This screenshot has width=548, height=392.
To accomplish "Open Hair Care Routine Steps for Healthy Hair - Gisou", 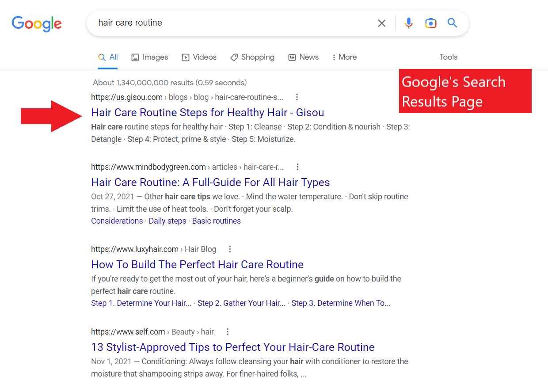I will click(207, 112).
